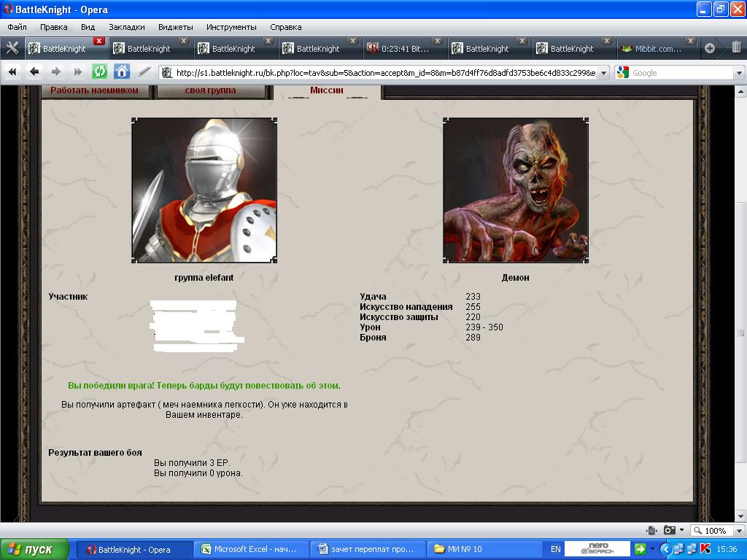
Task: Close the 0:23:41 Bit... tab
Action: click(x=438, y=42)
